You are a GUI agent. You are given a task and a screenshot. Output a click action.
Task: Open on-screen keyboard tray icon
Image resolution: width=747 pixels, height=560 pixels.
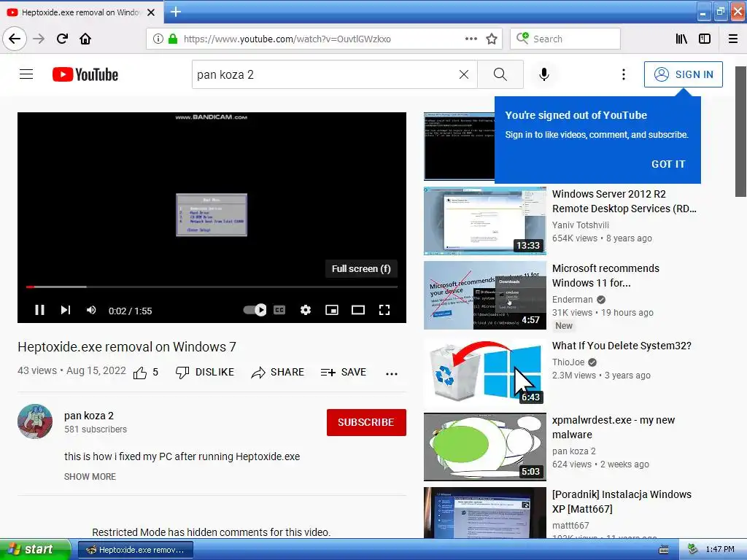(x=663, y=550)
